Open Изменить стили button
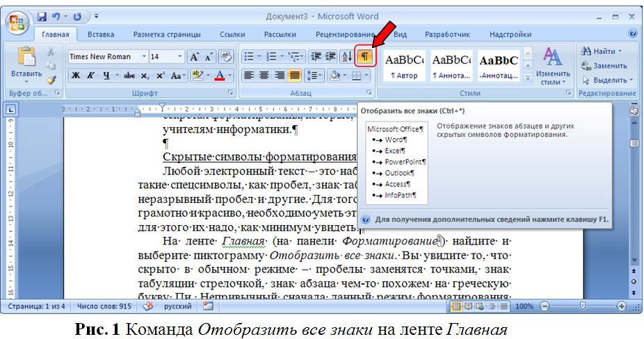The height and width of the screenshot is (339, 644). point(553,66)
